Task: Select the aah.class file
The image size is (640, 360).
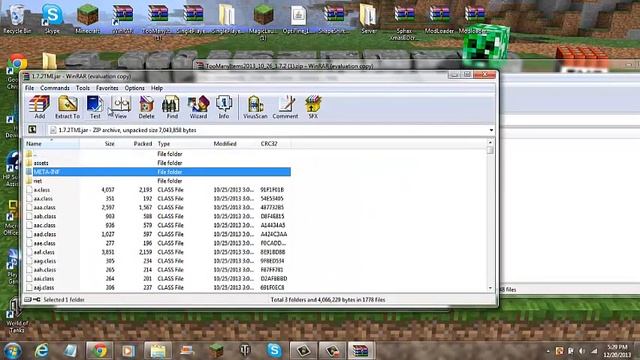Action: 158,270
